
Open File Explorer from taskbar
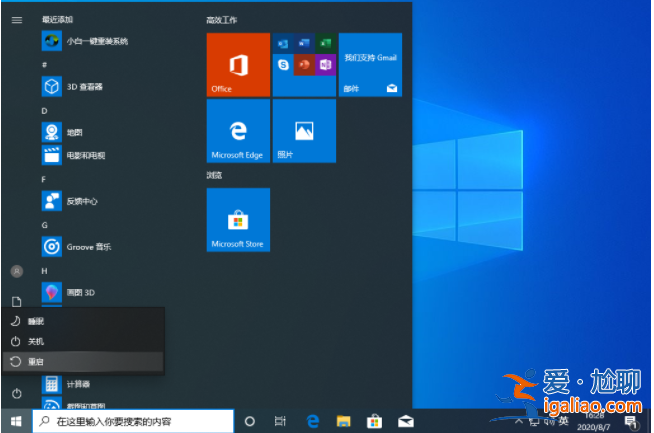tap(343, 421)
